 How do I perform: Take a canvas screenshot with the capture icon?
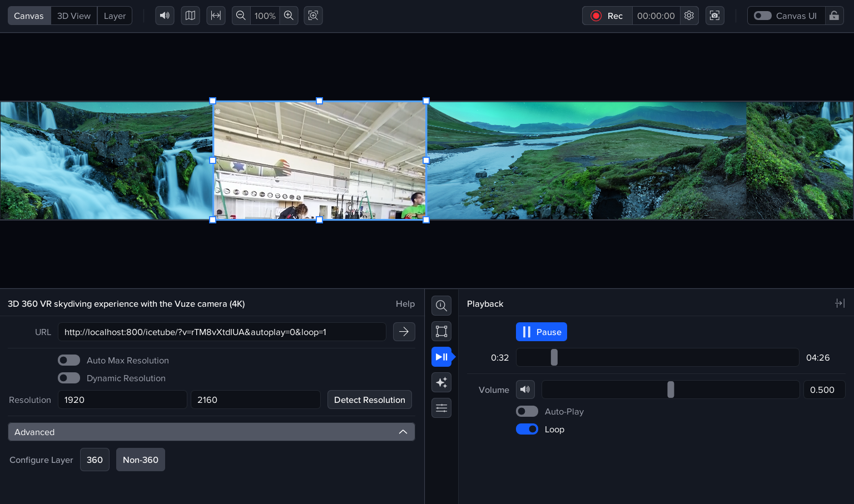click(714, 16)
